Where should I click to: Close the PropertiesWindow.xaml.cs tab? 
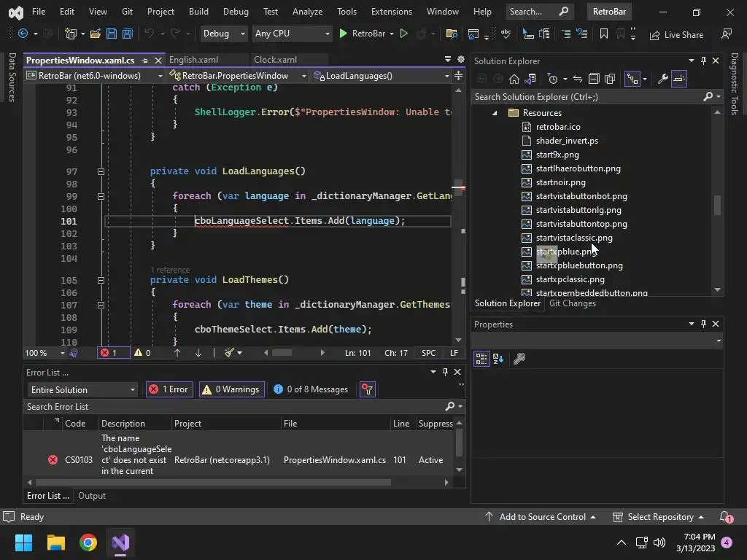(x=158, y=61)
